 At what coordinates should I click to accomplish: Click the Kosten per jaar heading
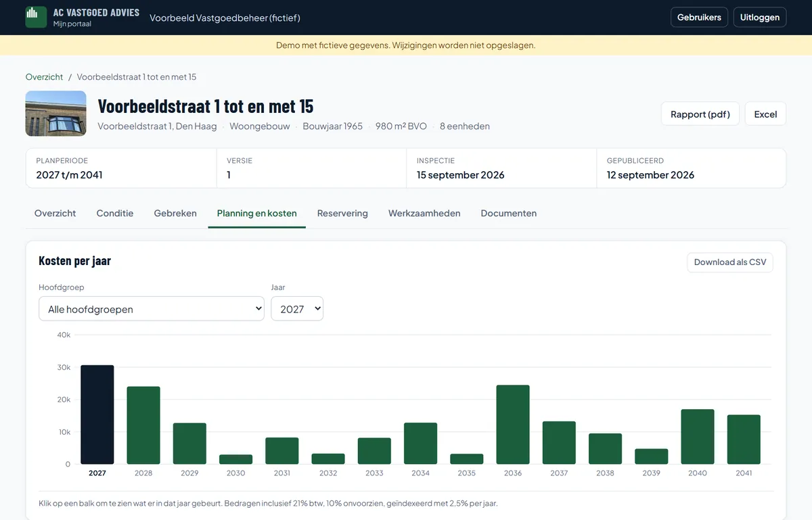click(x=74, y=261)
